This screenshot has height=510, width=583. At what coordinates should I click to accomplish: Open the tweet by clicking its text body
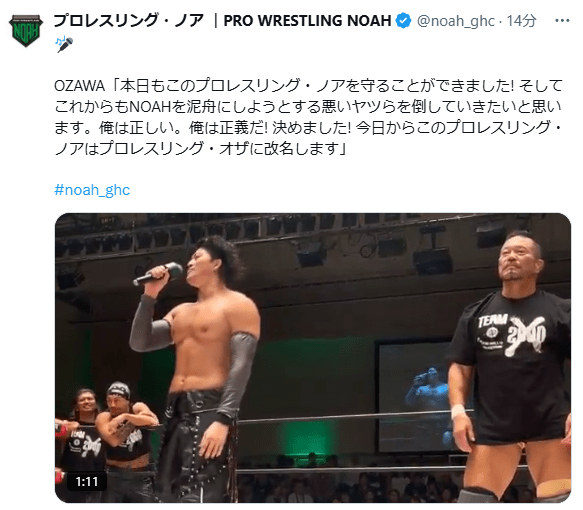(x=308, y=117)
